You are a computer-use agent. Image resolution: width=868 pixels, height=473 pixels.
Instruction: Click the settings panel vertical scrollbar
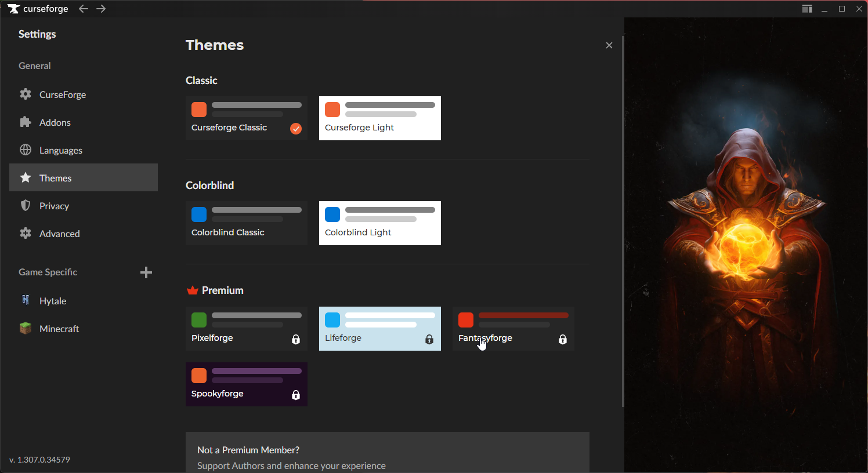623,220
